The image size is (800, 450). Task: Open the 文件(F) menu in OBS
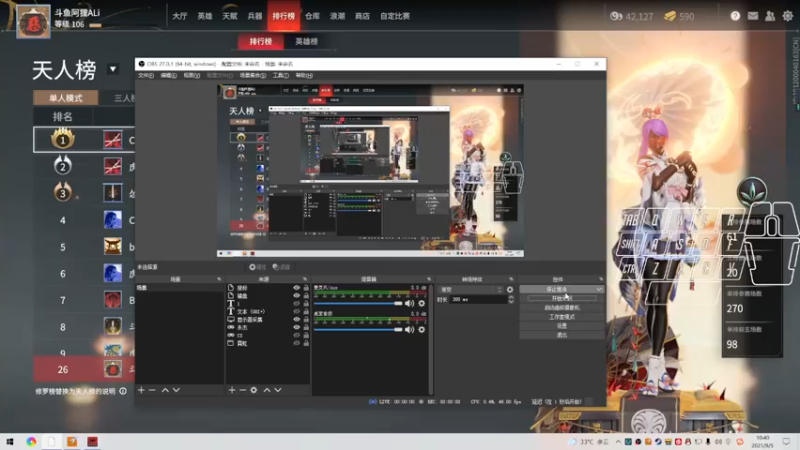[x=146, y=76]
